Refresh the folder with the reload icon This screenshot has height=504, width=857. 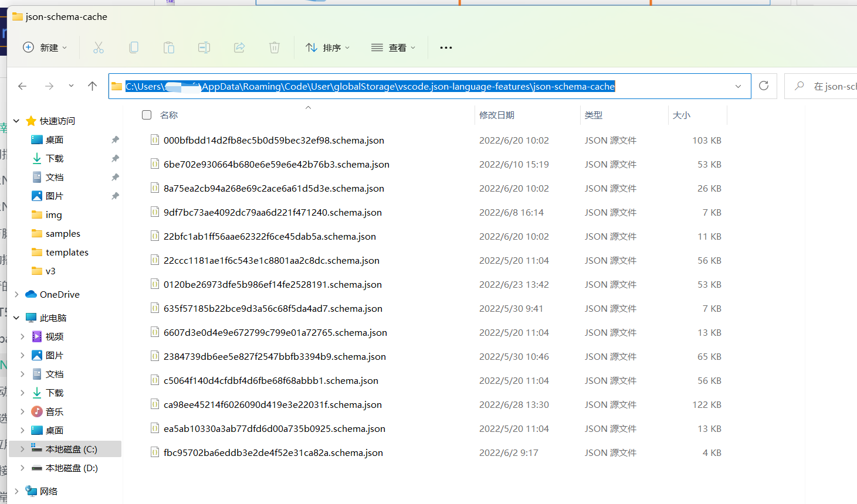[x=764, y=86]
